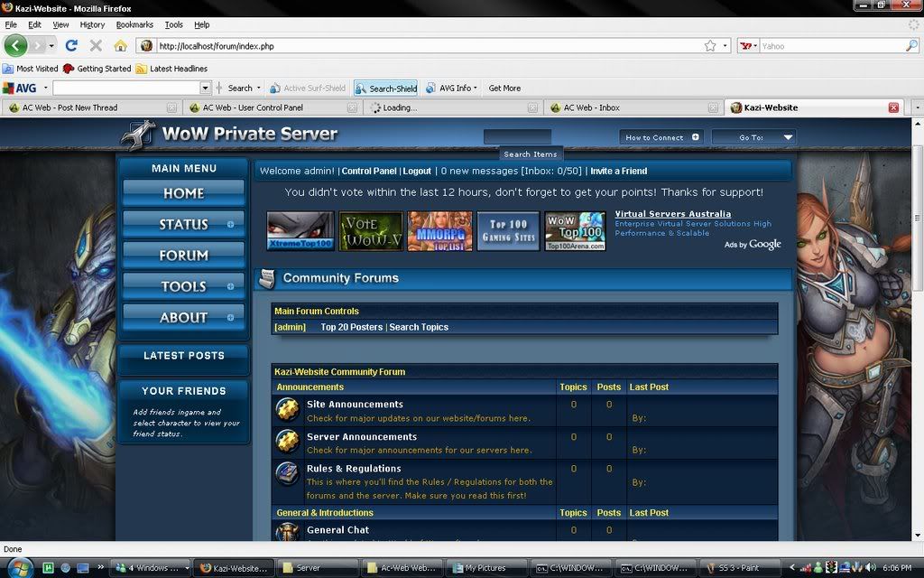924x578 pixels.
Task: Open the AVG Info dropdown
Action: 451,88
